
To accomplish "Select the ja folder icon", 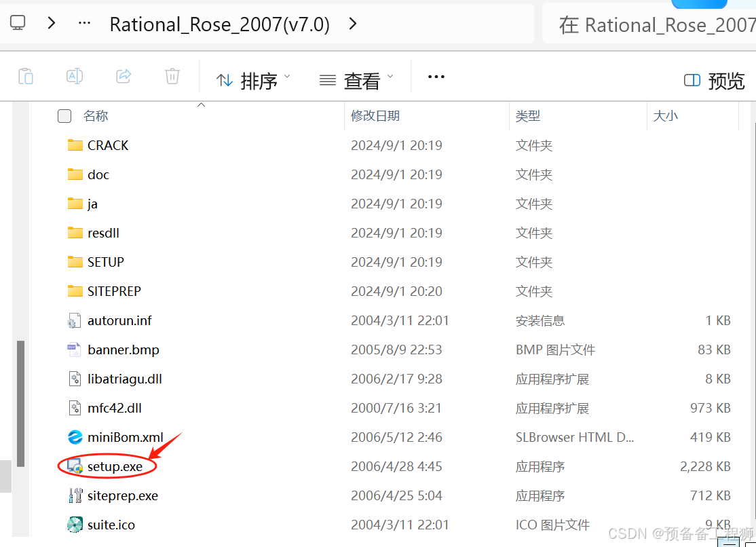I will coord(75,203).
